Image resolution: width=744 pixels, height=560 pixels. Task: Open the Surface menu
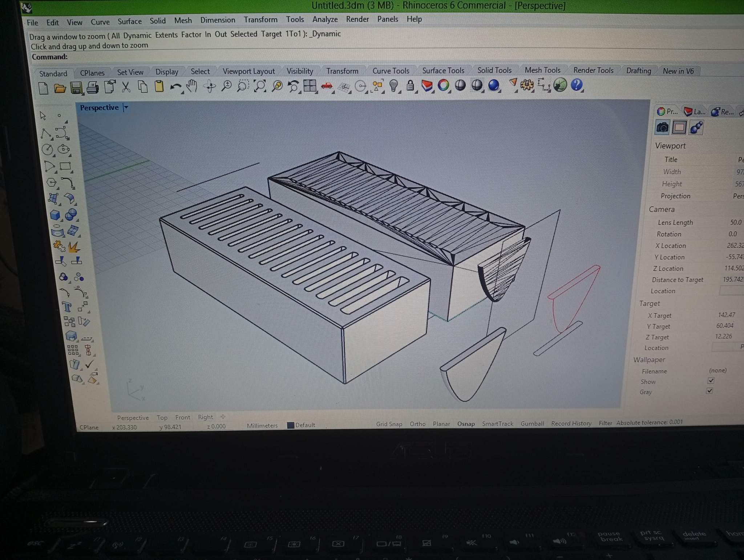[129, 21]
